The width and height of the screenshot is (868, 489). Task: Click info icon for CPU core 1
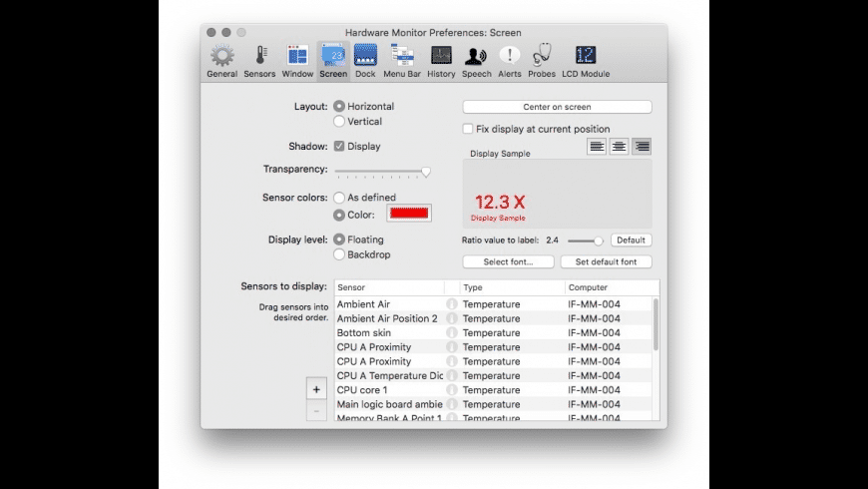452,390
